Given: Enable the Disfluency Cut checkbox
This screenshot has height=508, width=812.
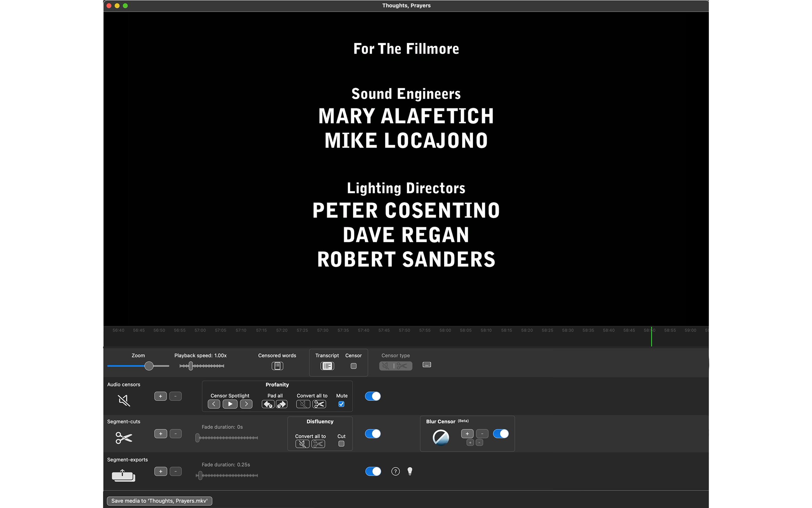Looking at the screenshot, I should coord(341,444).
